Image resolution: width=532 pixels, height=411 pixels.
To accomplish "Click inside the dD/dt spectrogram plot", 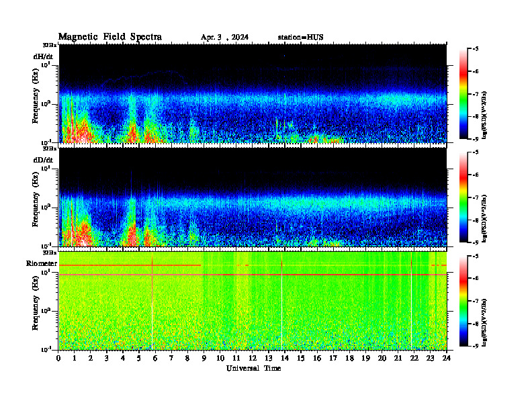I will tap(253, 197).
